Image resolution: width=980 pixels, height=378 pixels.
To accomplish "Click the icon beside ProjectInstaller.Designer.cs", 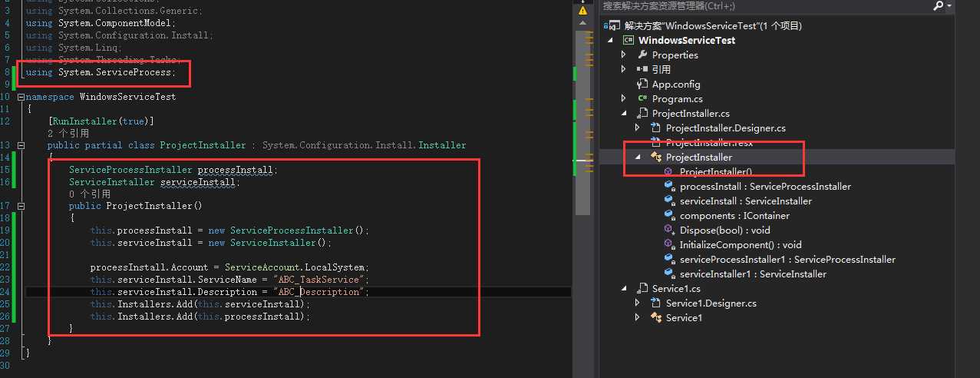I will (x=656, y=128).
